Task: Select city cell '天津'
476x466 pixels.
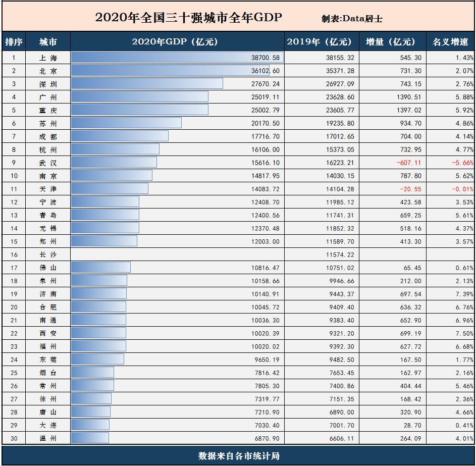Action: 48,189
